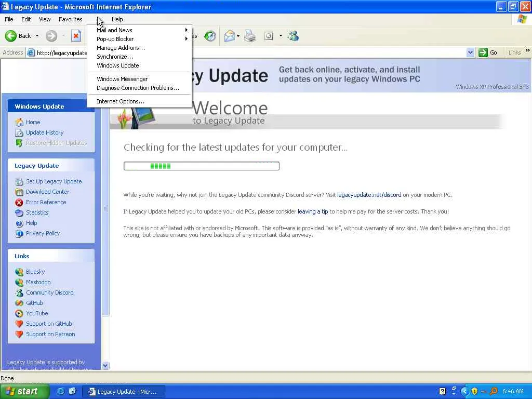
Task: Open the Edit button dropdown arrow
Action: pyautogui.click(x=281, y=36)
